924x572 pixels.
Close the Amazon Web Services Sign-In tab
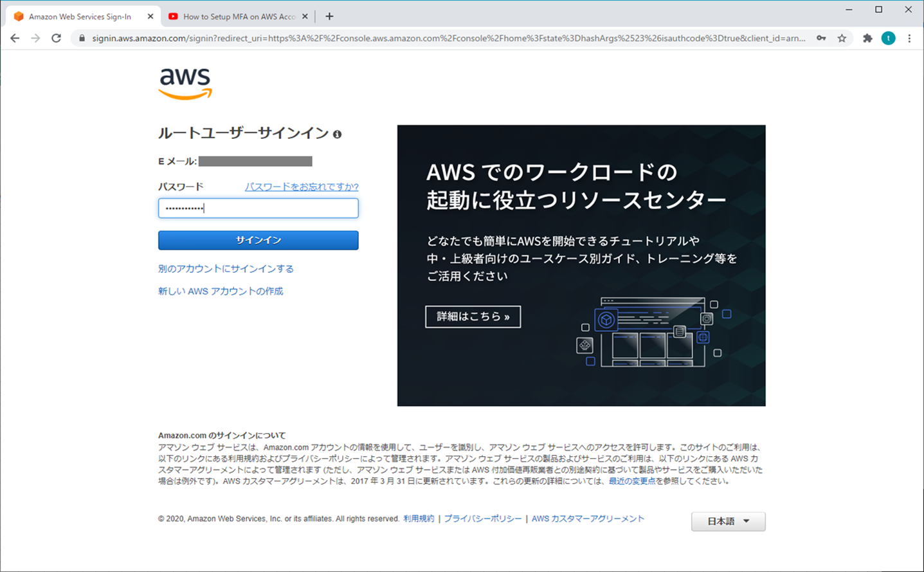(x=150, y=16)
